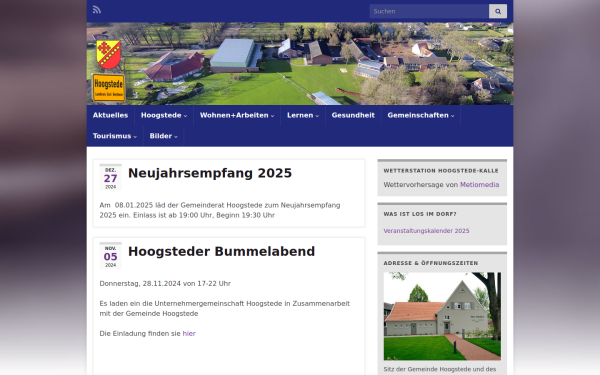
Task: Click 'Adresse & Öffnungszeiten' heading
Action: click(431, 263)
